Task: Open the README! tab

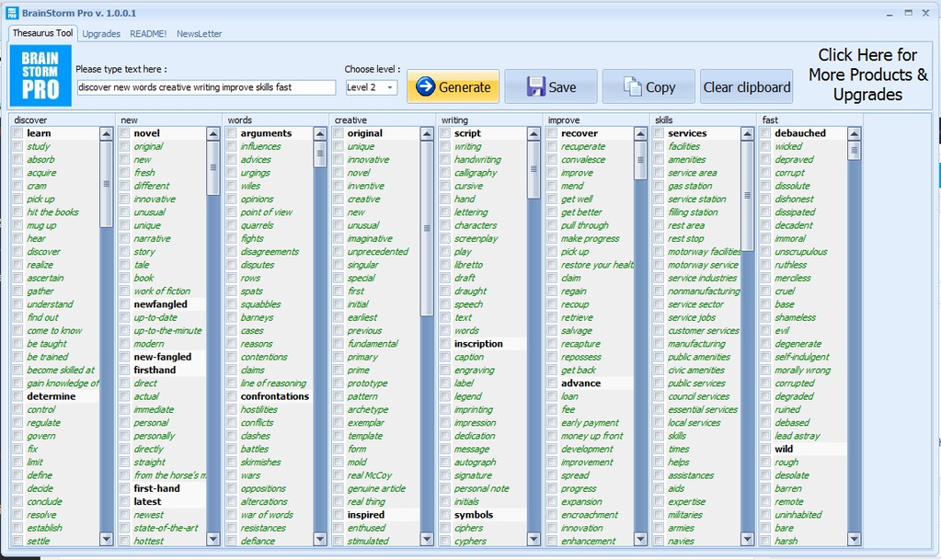Action: click(148, 34)
